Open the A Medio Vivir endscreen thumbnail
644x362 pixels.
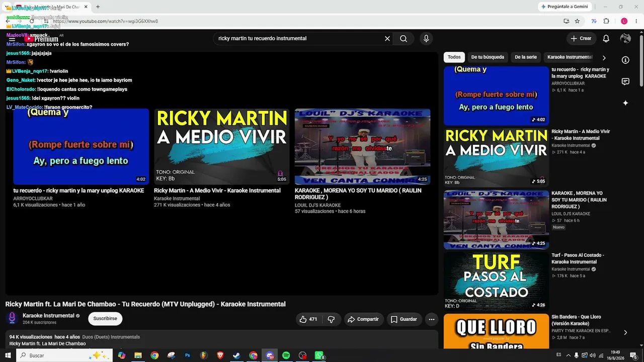click(221, 147)
